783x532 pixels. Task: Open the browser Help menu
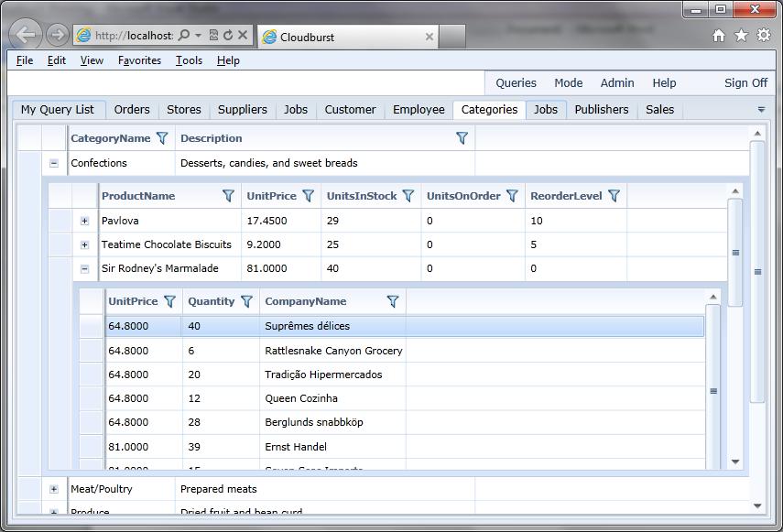pos(228,60)
